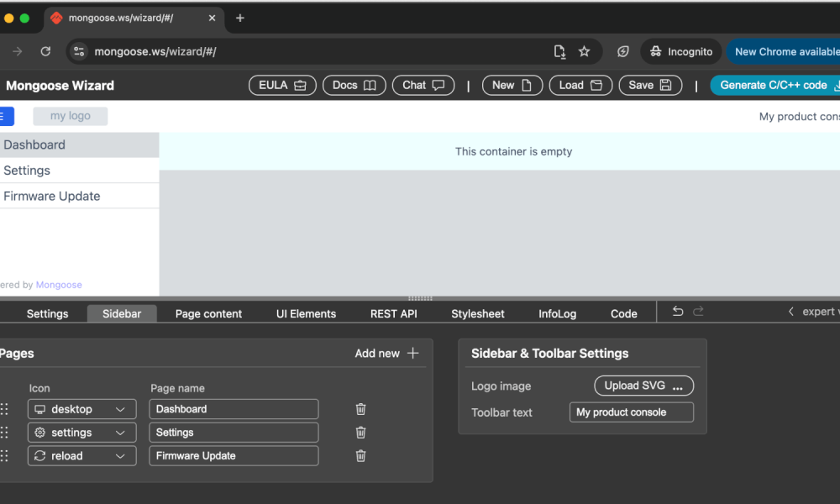Reload the browser page
The image size is (840, 504).
click(x=45, y=51)
